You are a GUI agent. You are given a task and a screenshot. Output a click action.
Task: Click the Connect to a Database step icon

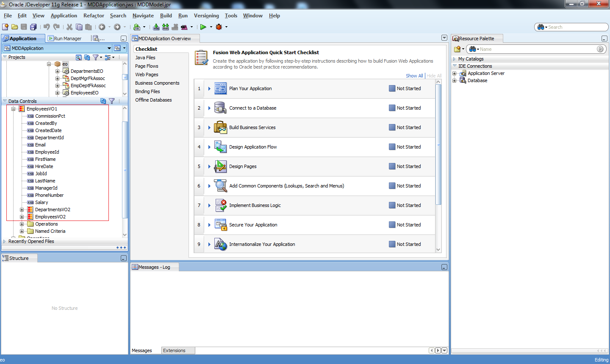(x=220, y=108)
